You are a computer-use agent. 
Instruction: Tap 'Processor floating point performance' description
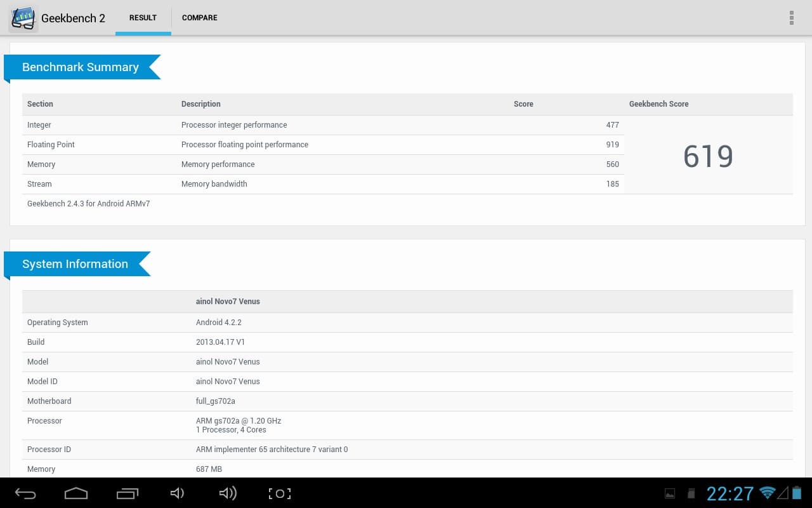click(x=245, y=145)
